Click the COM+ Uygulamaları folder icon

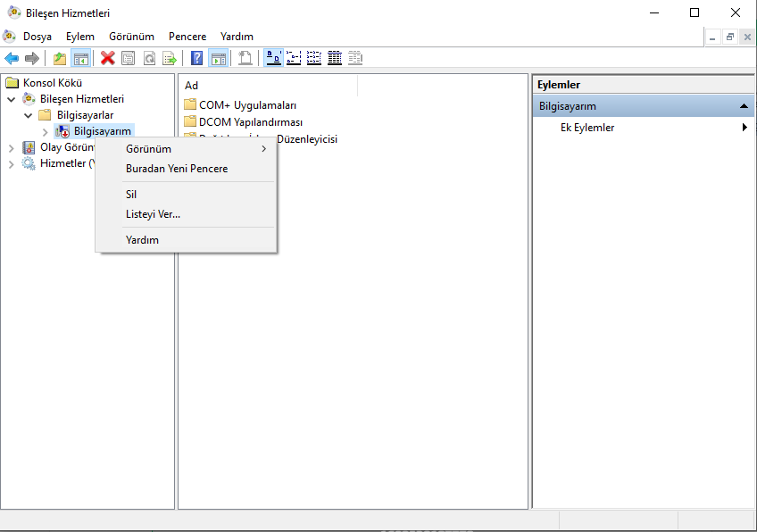click(190, 104)
